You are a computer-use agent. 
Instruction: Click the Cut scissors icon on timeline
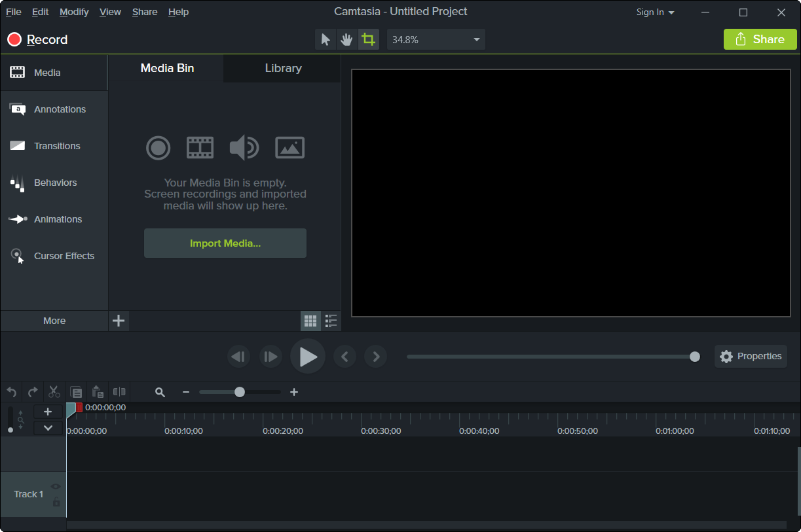(x=54, y=392)
